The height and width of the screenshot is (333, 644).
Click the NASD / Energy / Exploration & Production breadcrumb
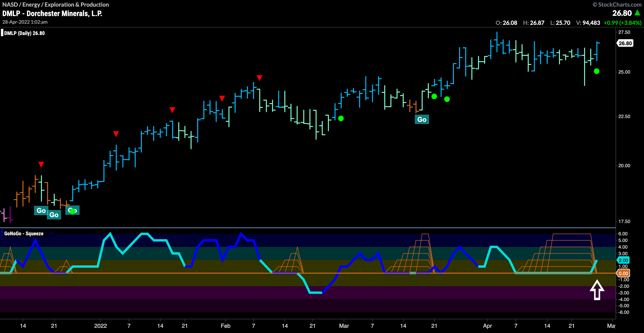(x=55, y=4)
